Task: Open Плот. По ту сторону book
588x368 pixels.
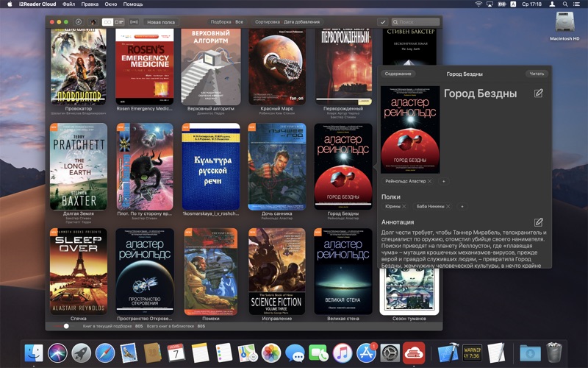Action: tap(145, 166)
